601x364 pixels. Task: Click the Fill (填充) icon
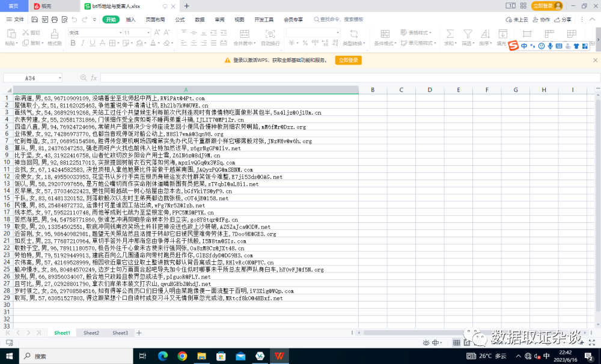[502, 34]
